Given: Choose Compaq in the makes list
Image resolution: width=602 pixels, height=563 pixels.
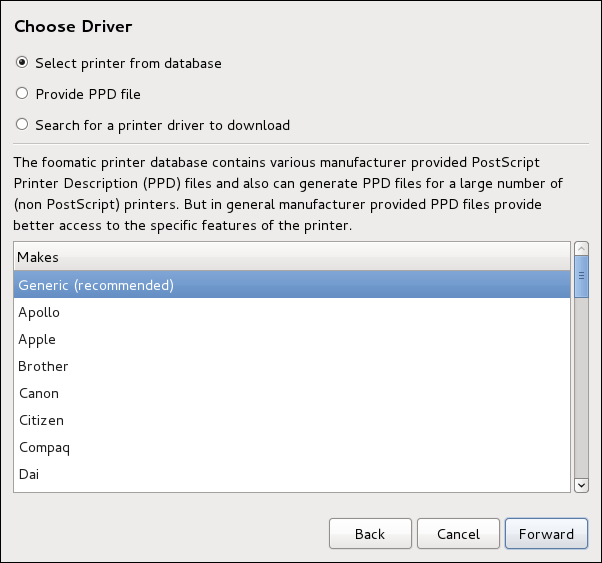Looking at the screenshot, I should (x=292, y=447).
